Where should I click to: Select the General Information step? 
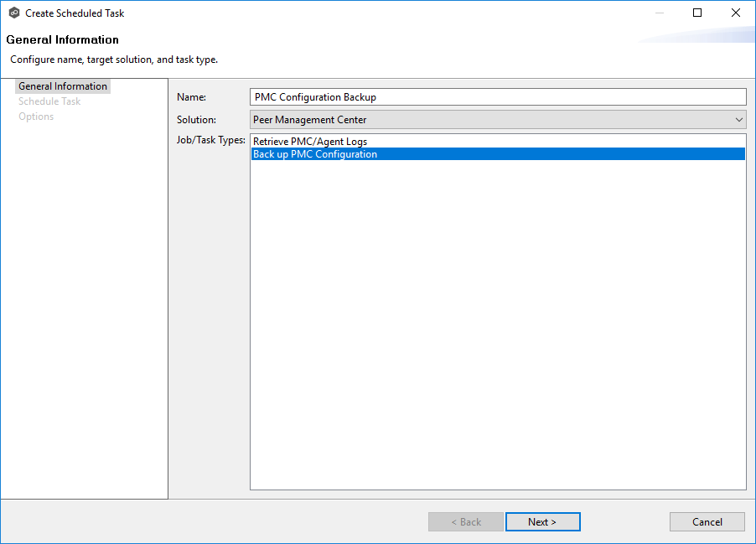(62, 85)
